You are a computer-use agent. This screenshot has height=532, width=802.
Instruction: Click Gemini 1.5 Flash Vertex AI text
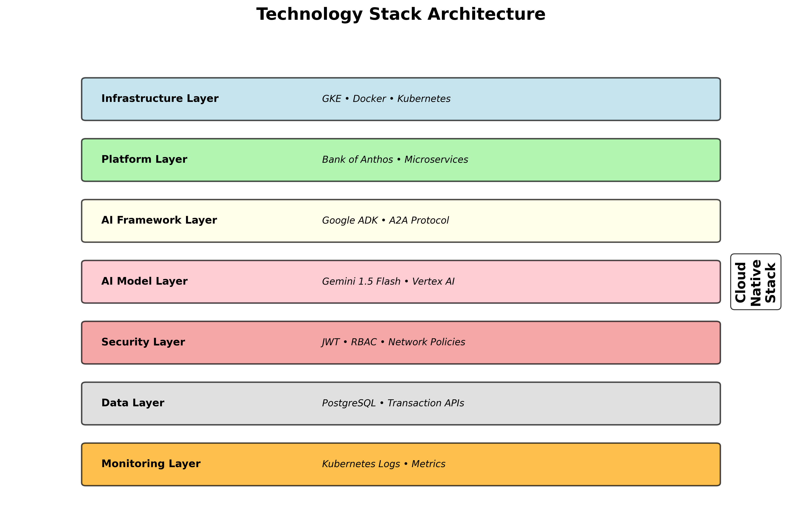tap(388, 282)
